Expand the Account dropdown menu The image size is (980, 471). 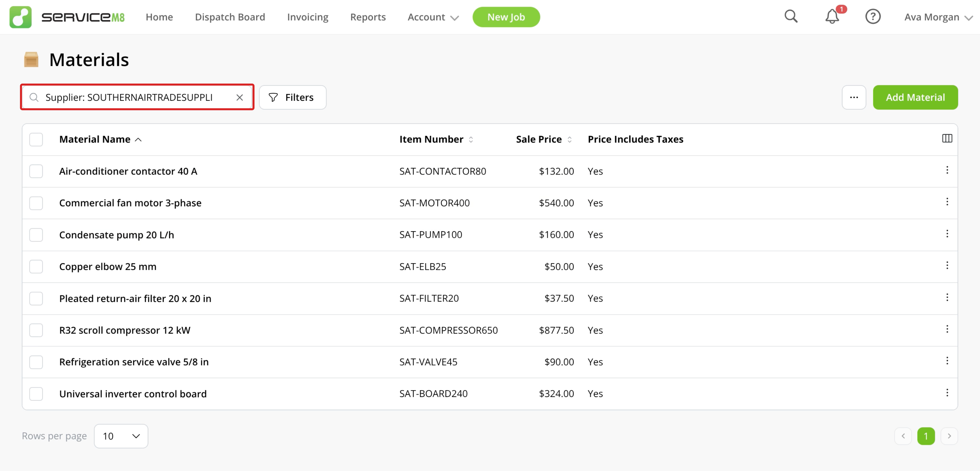(433, 17)
